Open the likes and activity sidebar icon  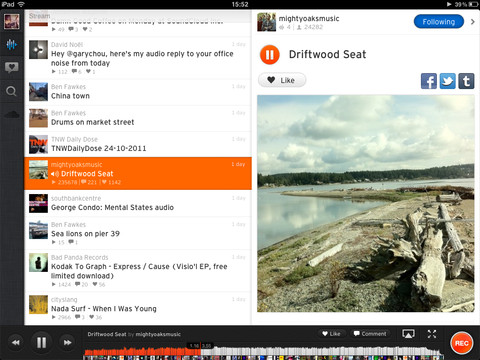coord(12,68)
